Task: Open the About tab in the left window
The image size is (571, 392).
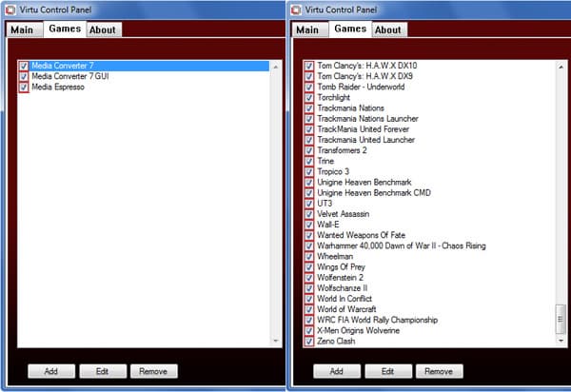Action: (x=103, y=29)
